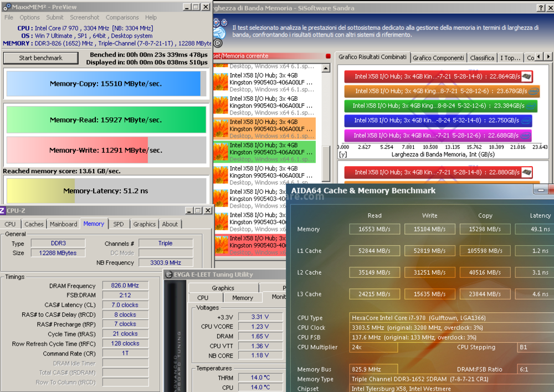Image resolution: width=554 pixels, height=392 pixels.
Task: Click the Command Rate 1T field in CPU-Z
Action: coord(125,353)
